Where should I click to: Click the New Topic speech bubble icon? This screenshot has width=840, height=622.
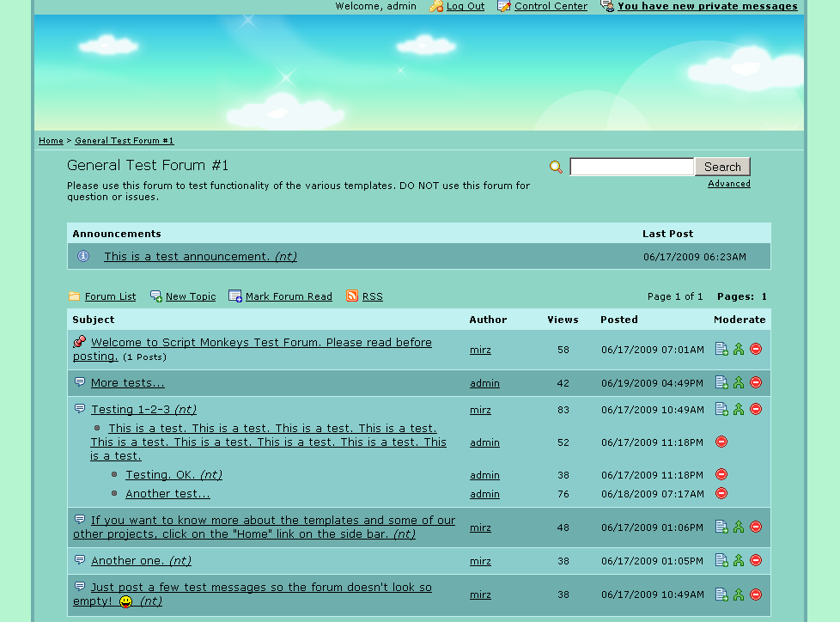(156, 296)
